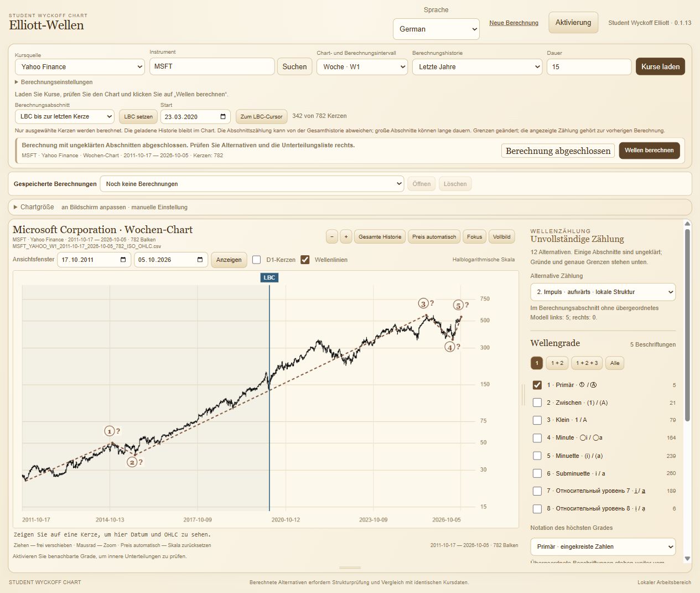Click the Kurse laden button
The image size is (700, 593).
660,67
